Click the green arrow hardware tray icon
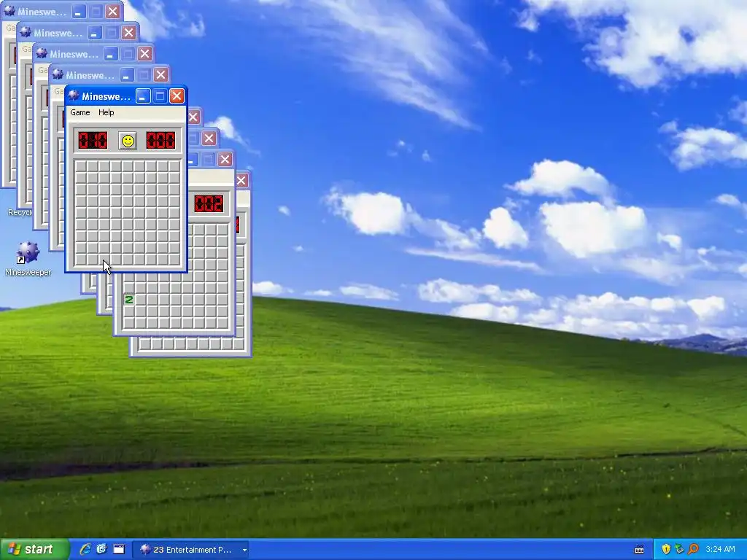Image resolution: width=747 pixels, height=560 pixels. tap(679, 549)
